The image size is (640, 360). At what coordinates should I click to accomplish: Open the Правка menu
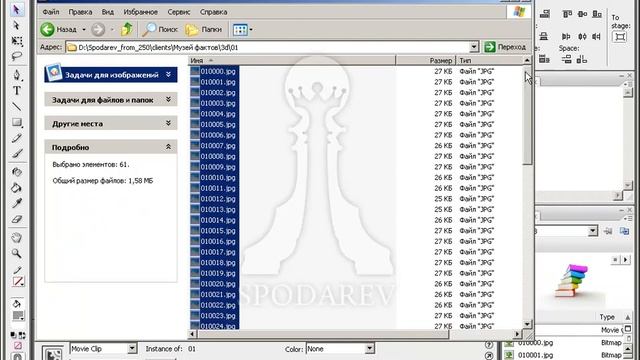pos(80,12)
